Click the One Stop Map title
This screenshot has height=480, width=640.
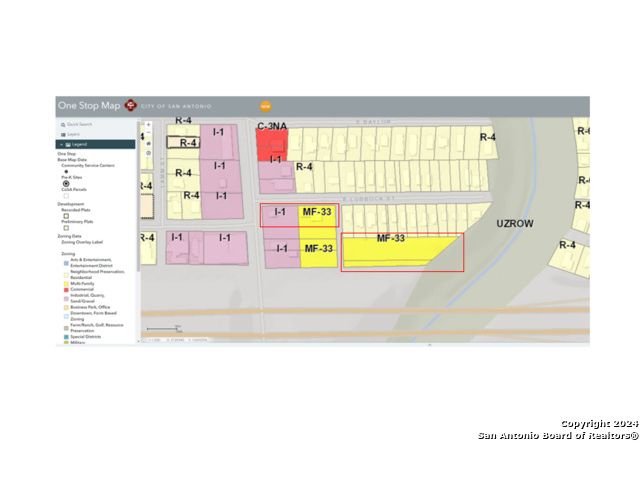89,105
